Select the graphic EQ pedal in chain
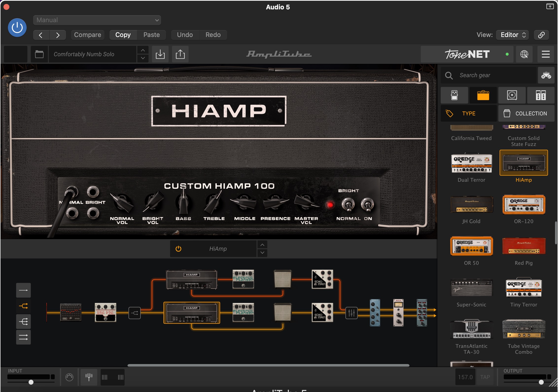 (71, 312)
